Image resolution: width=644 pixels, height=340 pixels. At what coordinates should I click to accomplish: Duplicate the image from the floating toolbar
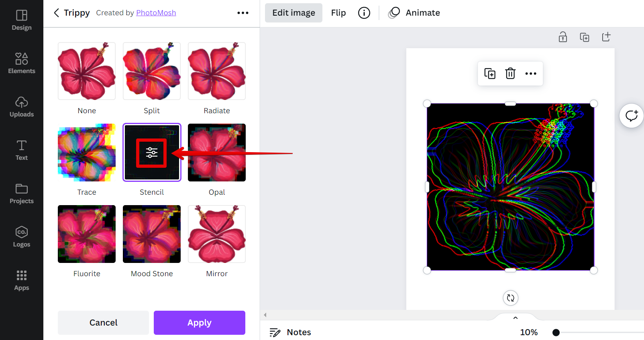(490, 73)
